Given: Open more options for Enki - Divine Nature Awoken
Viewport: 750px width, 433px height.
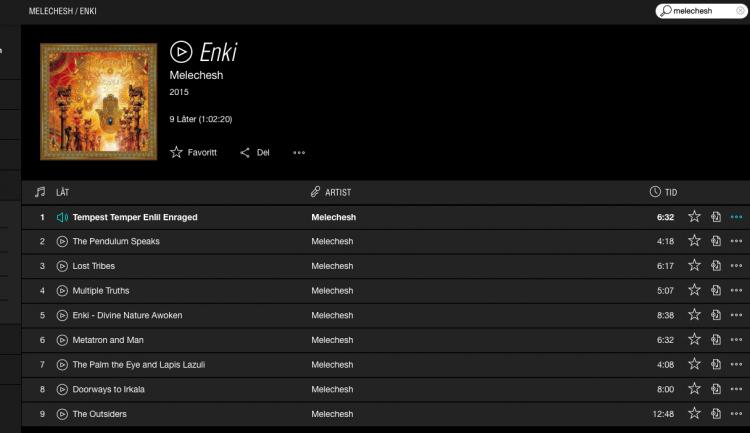Looking at the screenshot, I should 736,315.
